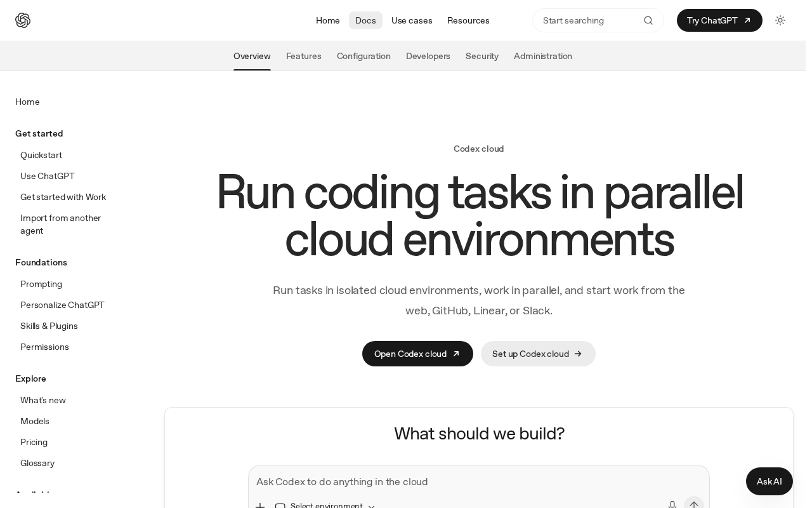Click the arrow icon on Try ChatGPT
Image resolution: width=812 pixels, height=508 pixels.
pos(747,20)
